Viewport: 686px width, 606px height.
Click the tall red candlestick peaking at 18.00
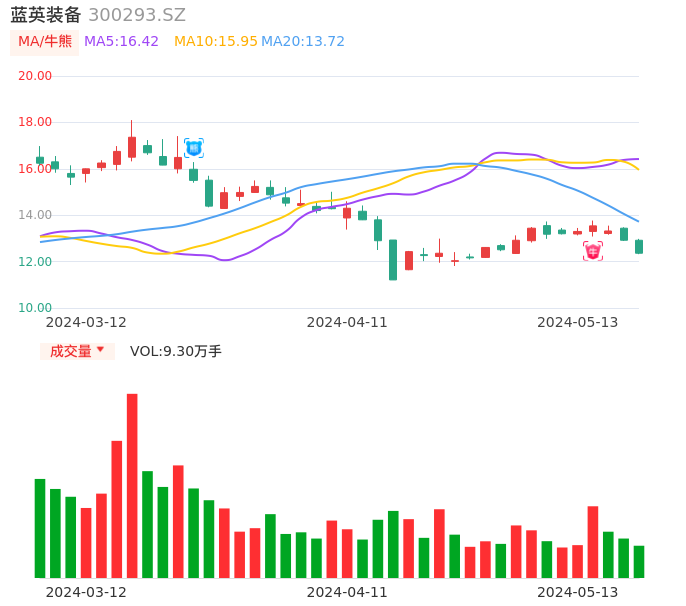[131, 147]
